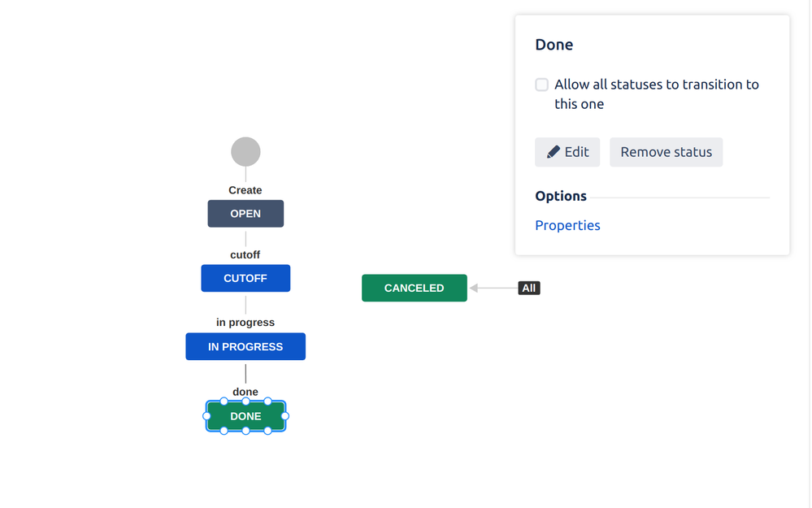Screen dimensions: 812x508
Task: Select the in progress transition label
Action: (245, 322)
